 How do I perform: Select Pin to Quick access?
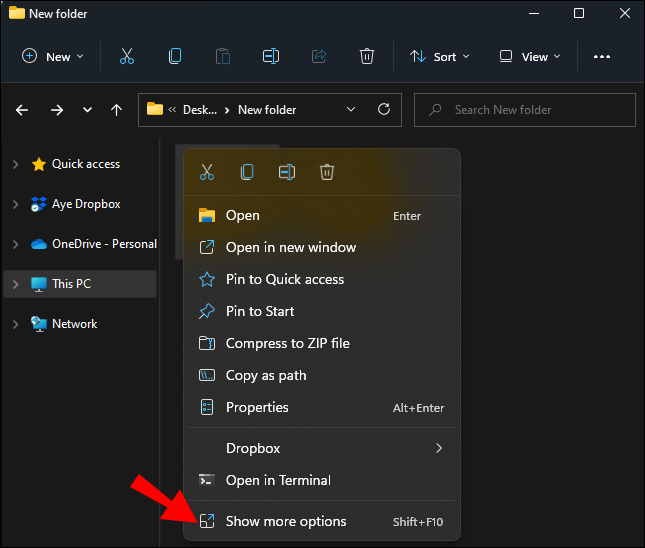(284, 279)
